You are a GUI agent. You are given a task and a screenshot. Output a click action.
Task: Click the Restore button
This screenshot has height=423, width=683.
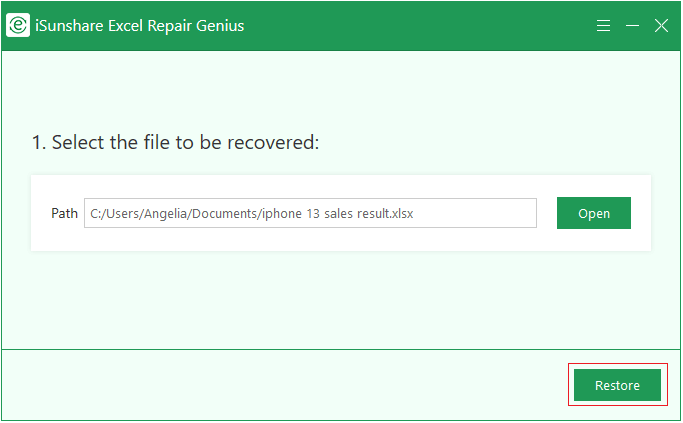click(x=617, y=385)
